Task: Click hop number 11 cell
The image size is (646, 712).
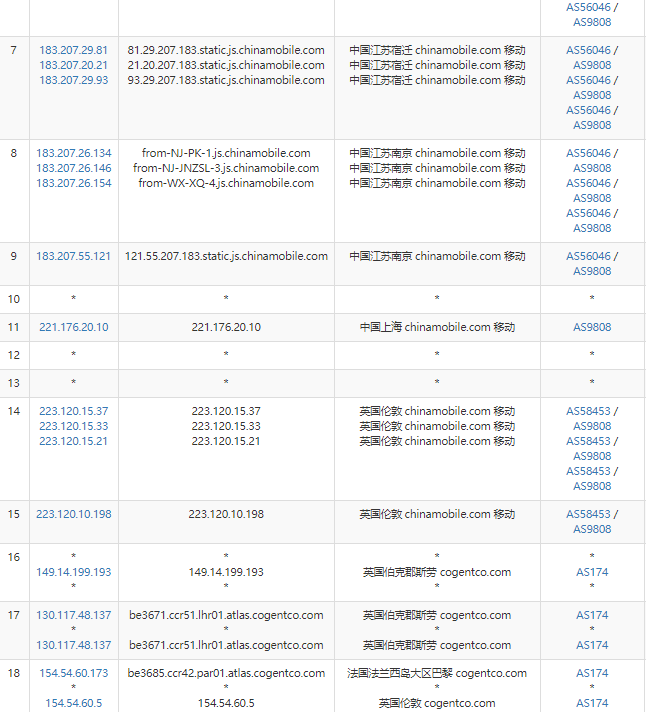Action: click(x=14, y=327)
